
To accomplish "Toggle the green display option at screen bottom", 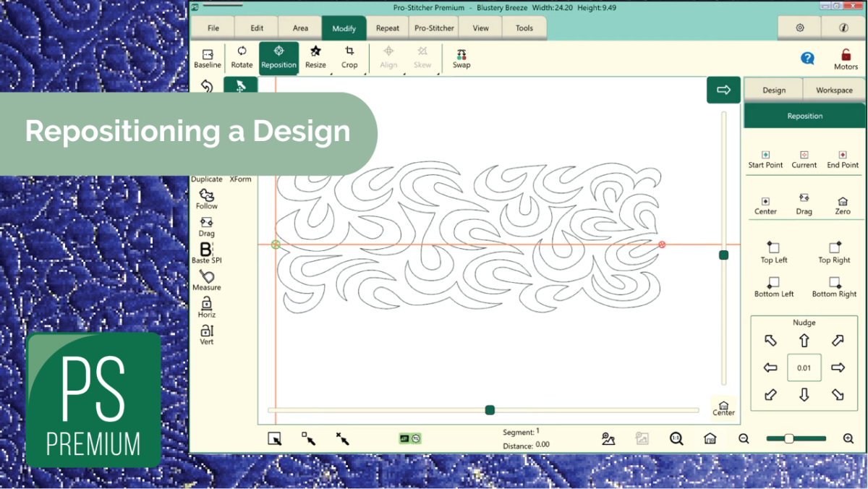I will click(409, 438).
